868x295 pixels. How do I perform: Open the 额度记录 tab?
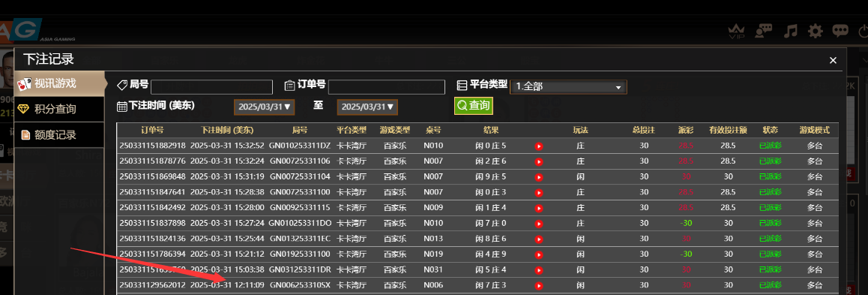point(59,135)
